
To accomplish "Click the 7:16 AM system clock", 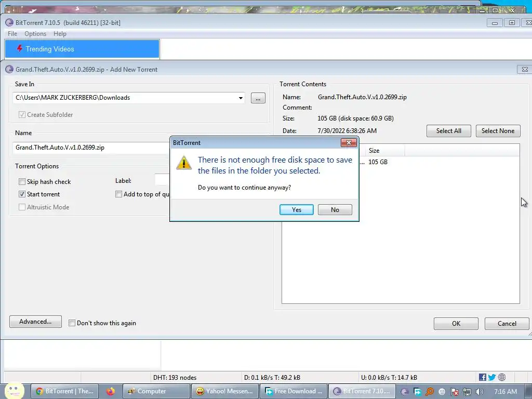I will click(505, 392).
